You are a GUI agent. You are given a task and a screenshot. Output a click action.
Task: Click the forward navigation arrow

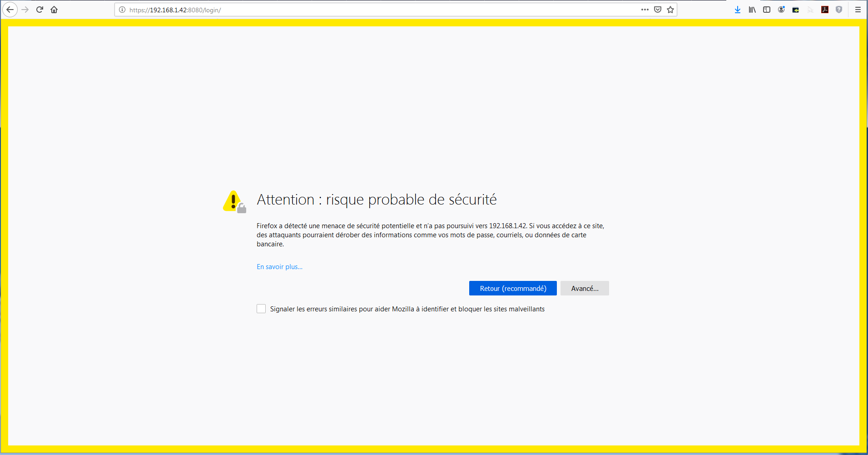point(25,10)
